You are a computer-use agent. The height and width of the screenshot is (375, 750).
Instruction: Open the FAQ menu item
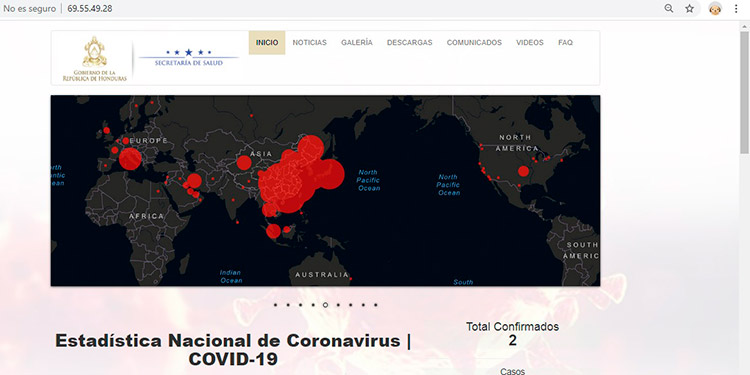pos(565,43)
